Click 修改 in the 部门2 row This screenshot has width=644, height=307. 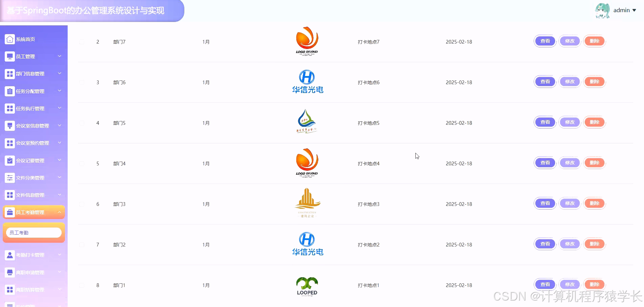570,244
